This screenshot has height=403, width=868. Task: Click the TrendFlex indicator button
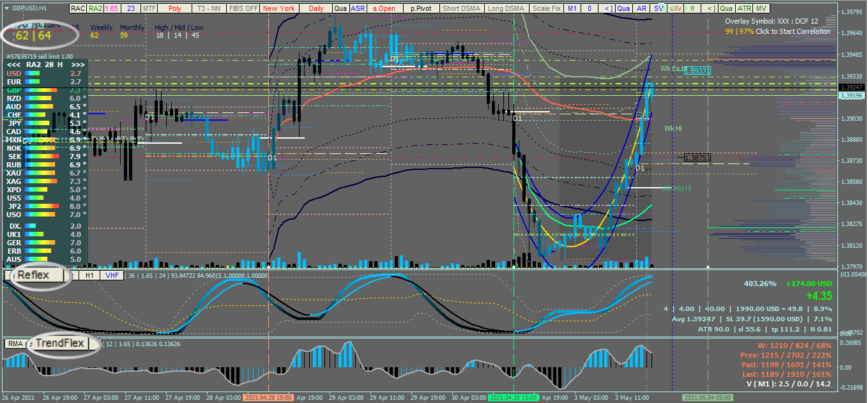(60, 344)
